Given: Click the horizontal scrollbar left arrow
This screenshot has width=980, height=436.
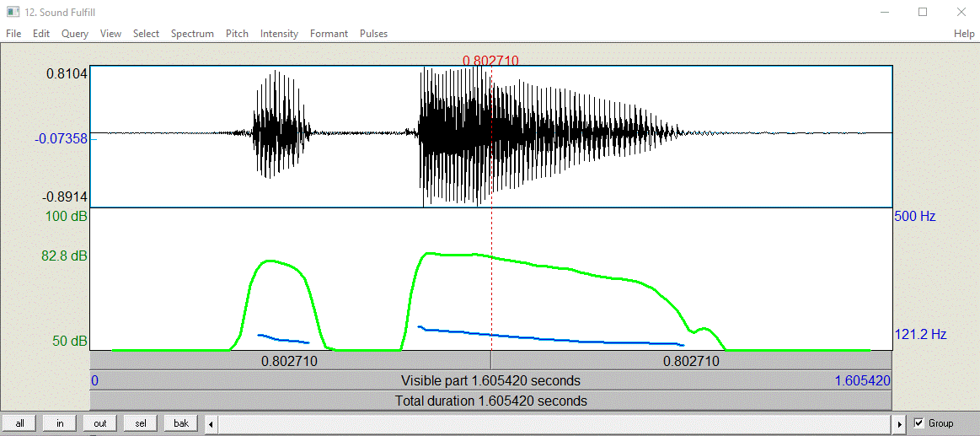Looking at the screenshot, I should click(x=211, y=424).
